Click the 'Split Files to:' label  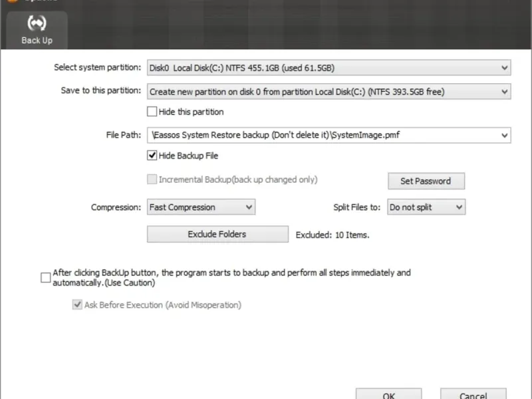point(356,207)
